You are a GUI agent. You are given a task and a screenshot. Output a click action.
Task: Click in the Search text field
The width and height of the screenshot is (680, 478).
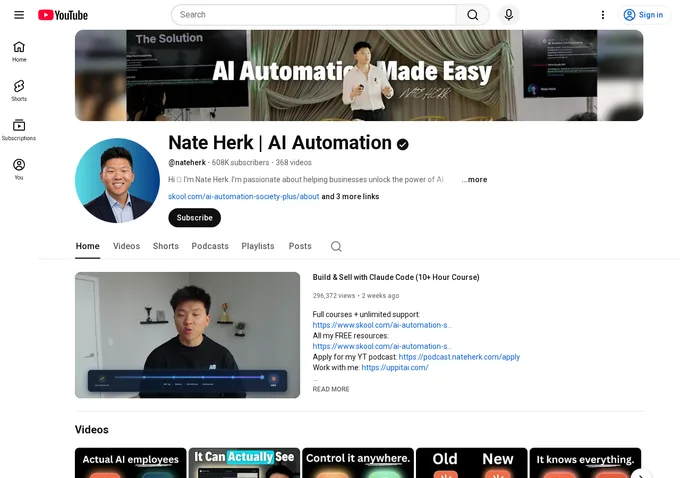point(314,15)
